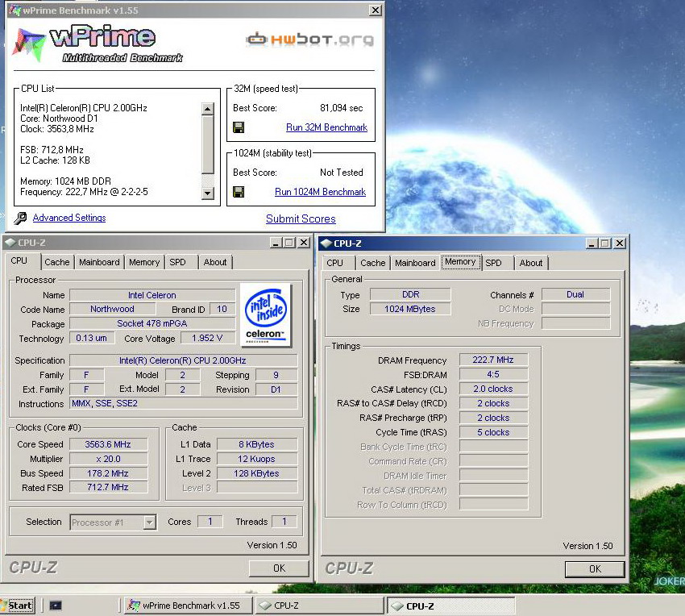Screen dimensions: 685x616
Task: Click Code Name value Northwood
Action: [x=112, y=309]
